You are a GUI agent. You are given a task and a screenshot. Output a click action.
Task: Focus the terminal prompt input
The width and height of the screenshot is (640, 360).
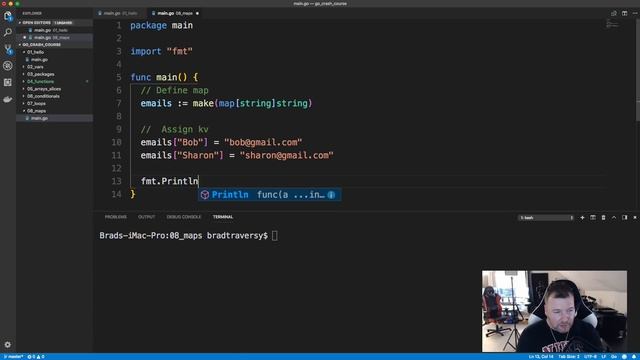275,236
